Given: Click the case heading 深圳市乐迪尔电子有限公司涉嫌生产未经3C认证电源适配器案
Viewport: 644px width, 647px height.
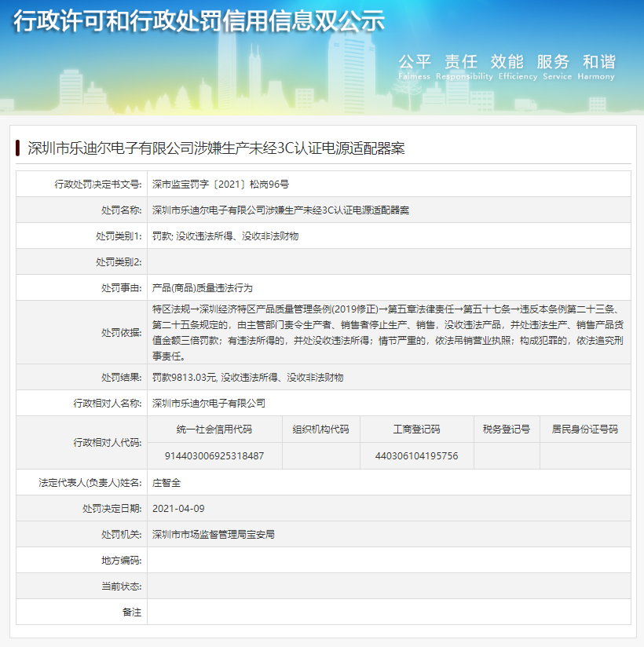Looking at the screenshot, I should [x=216, y=148].
